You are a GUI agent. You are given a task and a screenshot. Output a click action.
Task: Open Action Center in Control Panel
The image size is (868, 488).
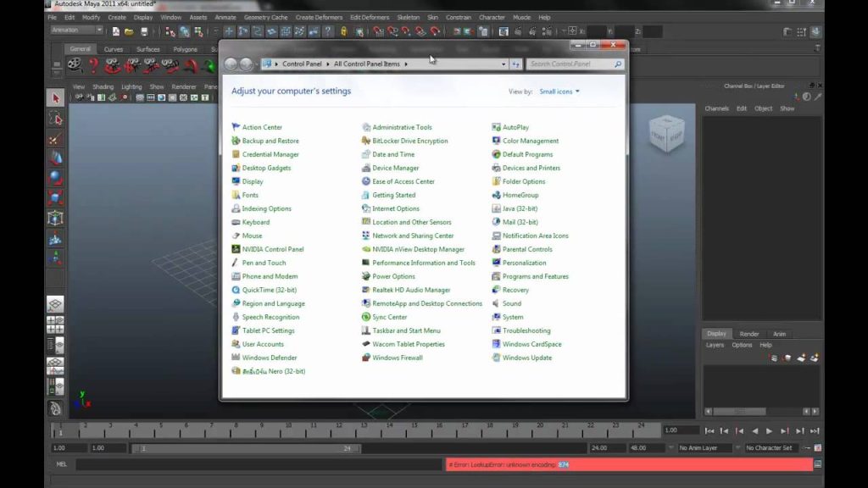coord(262,127)
